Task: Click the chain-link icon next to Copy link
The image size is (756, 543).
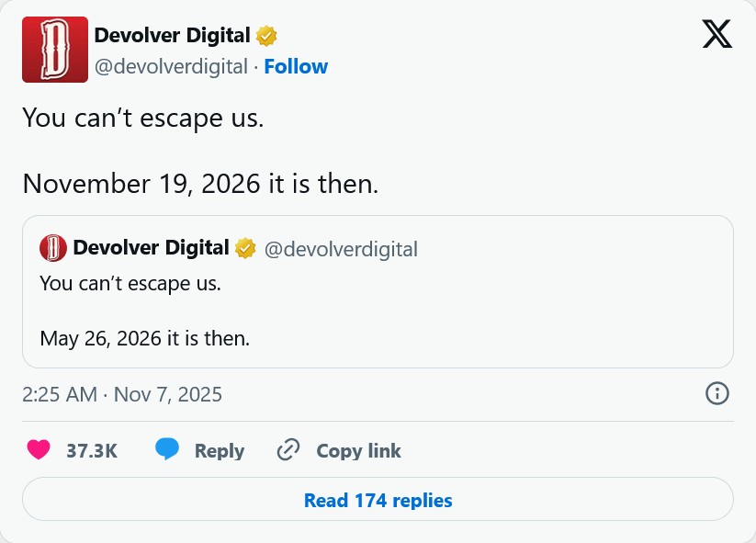Action: tap(288, 450)
